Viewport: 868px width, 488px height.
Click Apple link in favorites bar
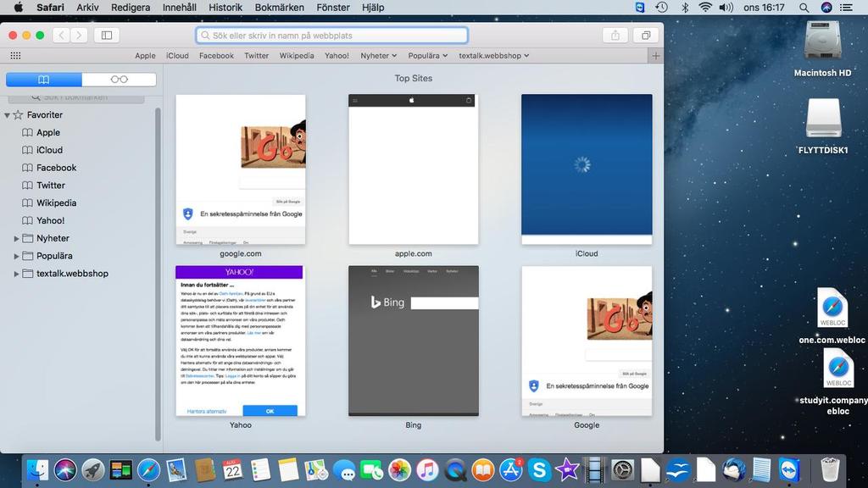[x=145, y=55]
